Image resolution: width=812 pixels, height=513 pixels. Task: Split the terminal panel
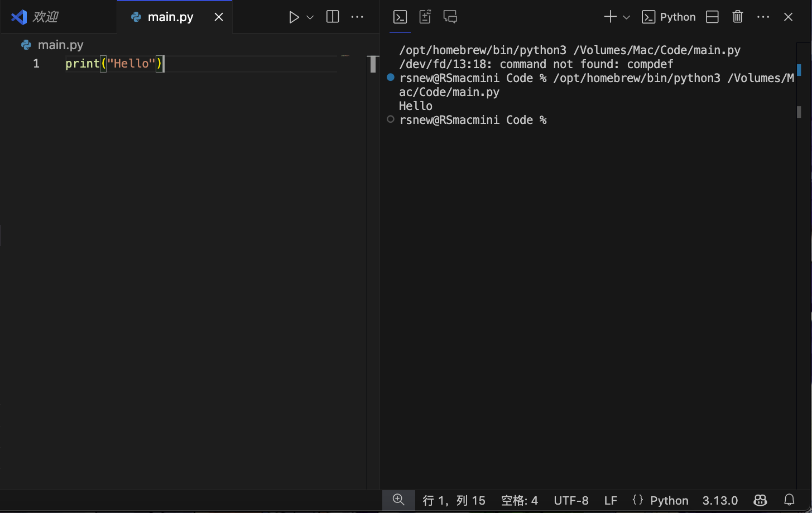point(712,17)
